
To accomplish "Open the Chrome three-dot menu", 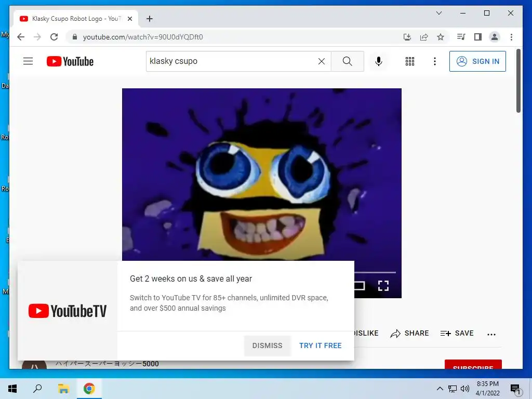I will [511, 37].
